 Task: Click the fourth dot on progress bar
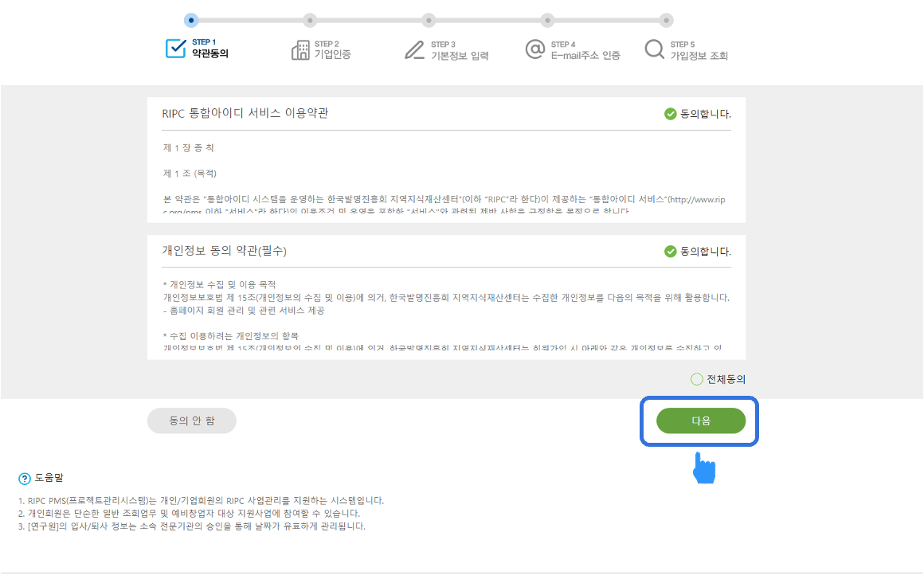pos(547,20)
